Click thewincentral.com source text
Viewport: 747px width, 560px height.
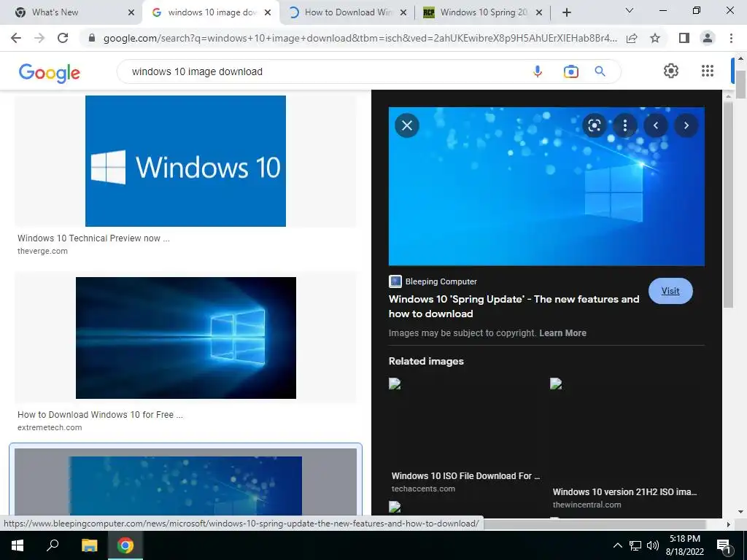pos(587,505)
